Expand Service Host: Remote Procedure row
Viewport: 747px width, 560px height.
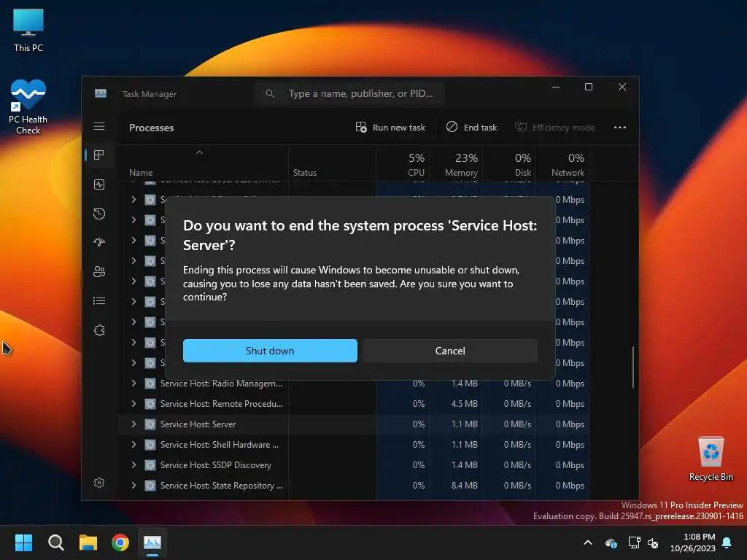pos(134,404)
